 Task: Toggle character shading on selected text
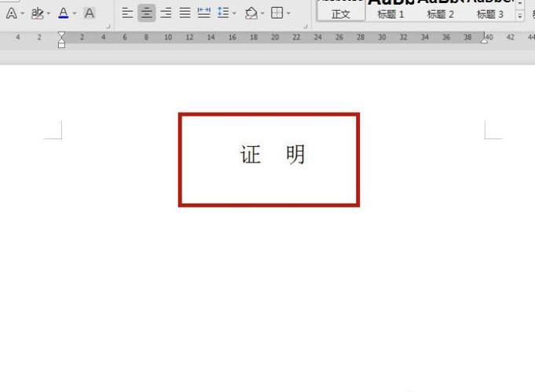point(90,13)
